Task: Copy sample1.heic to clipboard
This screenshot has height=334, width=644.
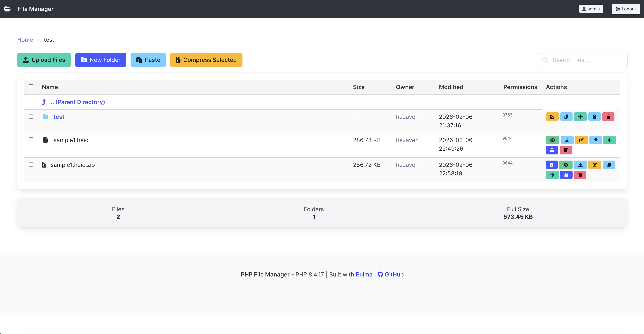Action: [595, 140]
